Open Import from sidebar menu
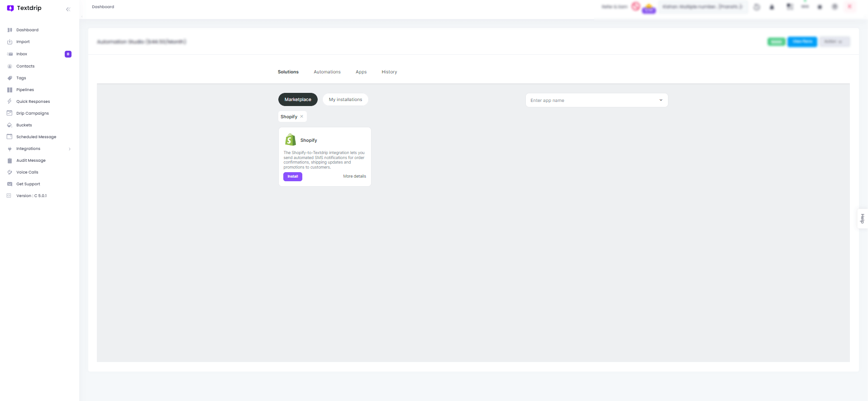The height and width of the screenshot is (401, 868). [x=23, y=42]
